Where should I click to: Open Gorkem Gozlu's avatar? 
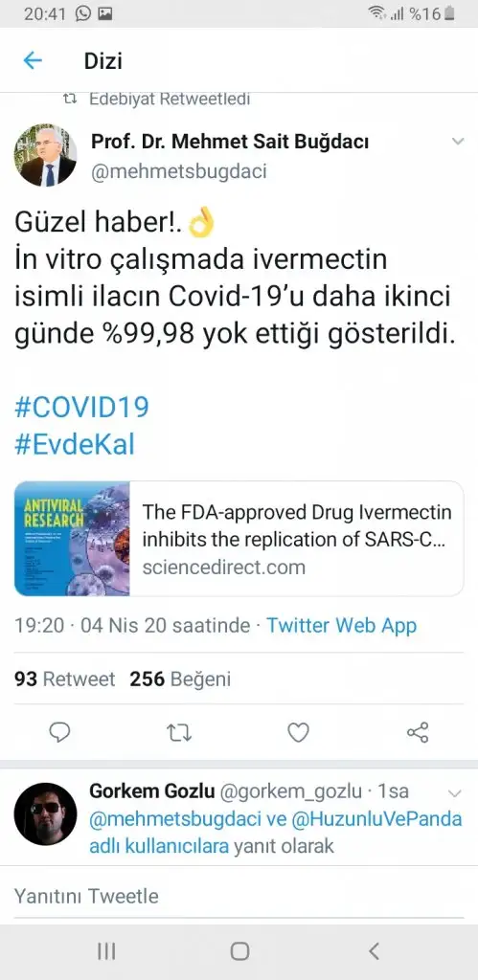45,813
